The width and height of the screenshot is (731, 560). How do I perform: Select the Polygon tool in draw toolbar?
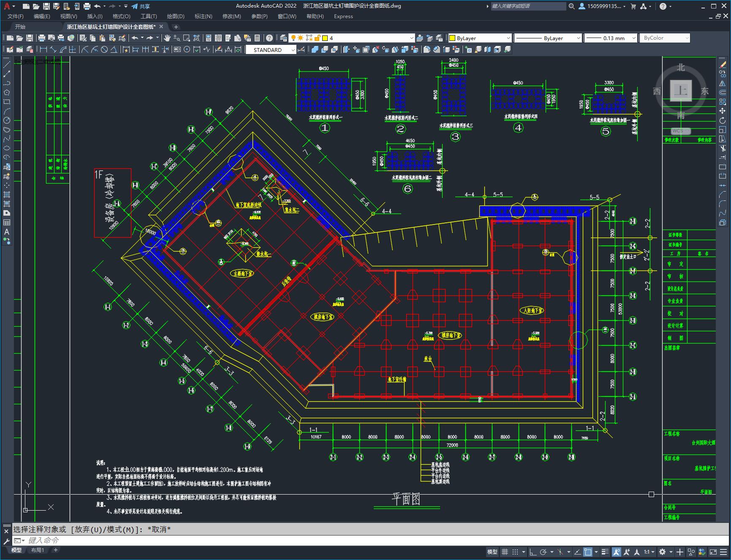pyautogui.click(x=7, y=92)
